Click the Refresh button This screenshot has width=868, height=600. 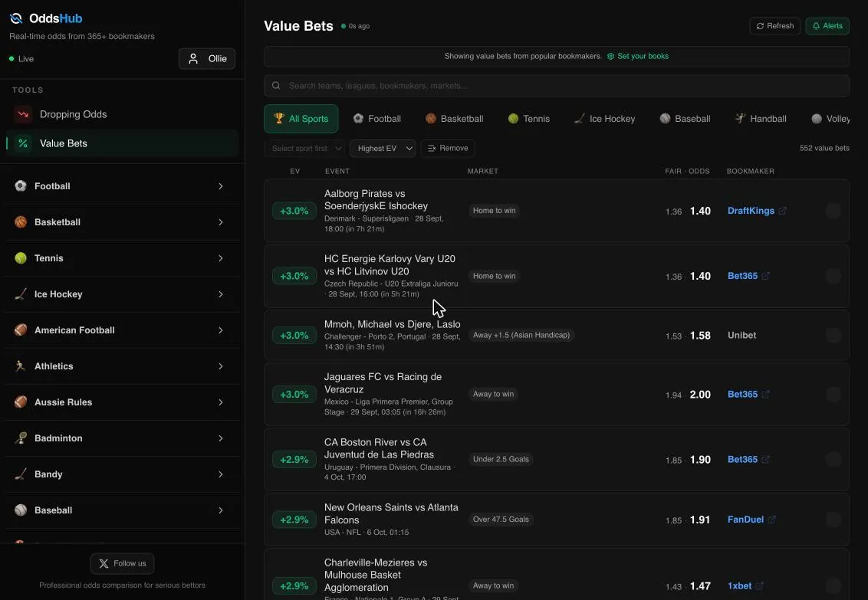775,26
